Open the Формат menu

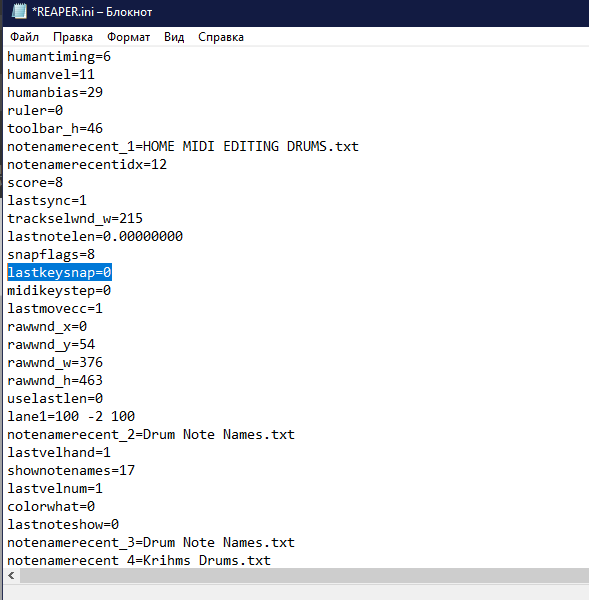coord(128,37)
